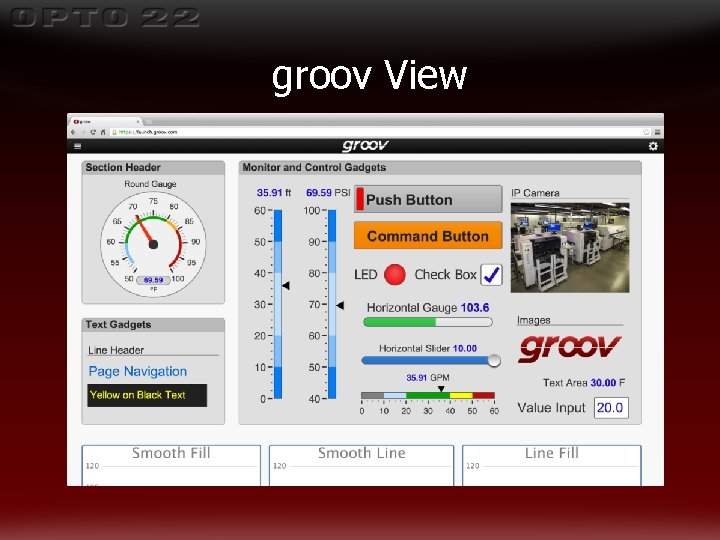The height and width of the screenshot is (540, 720).
Task: Click the GPM colored range indicator bar
Action: [428, 395]
